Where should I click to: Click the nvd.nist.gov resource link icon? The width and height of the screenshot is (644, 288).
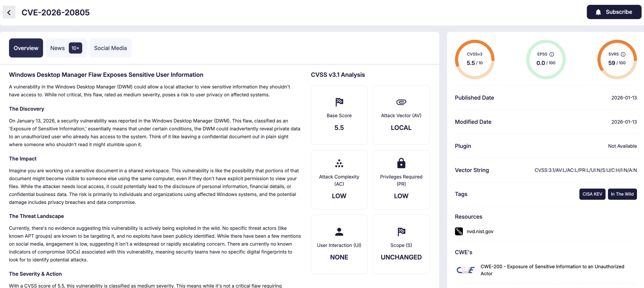459,231
